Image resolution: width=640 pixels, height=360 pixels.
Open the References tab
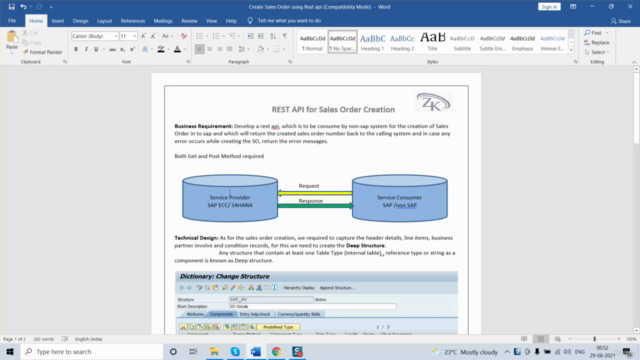pyautogui.click(x=133, y=21)
